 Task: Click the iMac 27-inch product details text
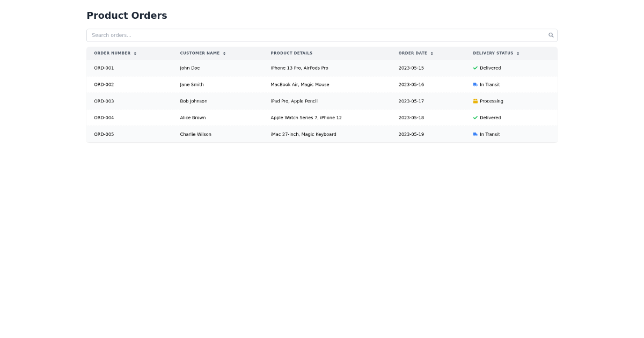point(303,134)
